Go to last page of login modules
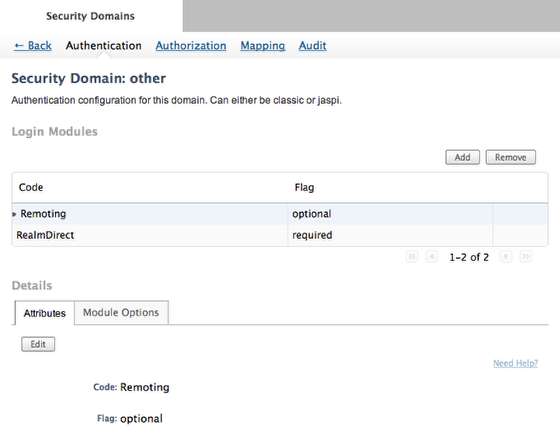Screen dimensions: 560x438 click(526, 257)
